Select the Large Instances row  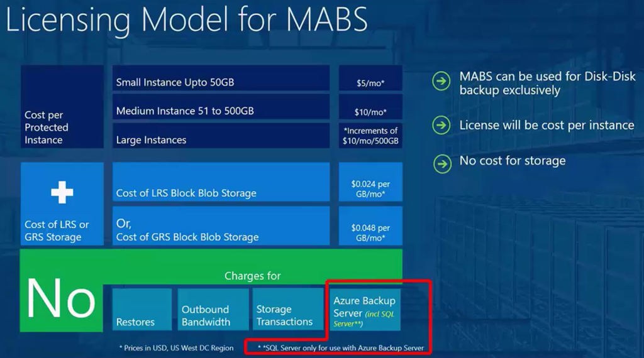[x=221, y=136]
